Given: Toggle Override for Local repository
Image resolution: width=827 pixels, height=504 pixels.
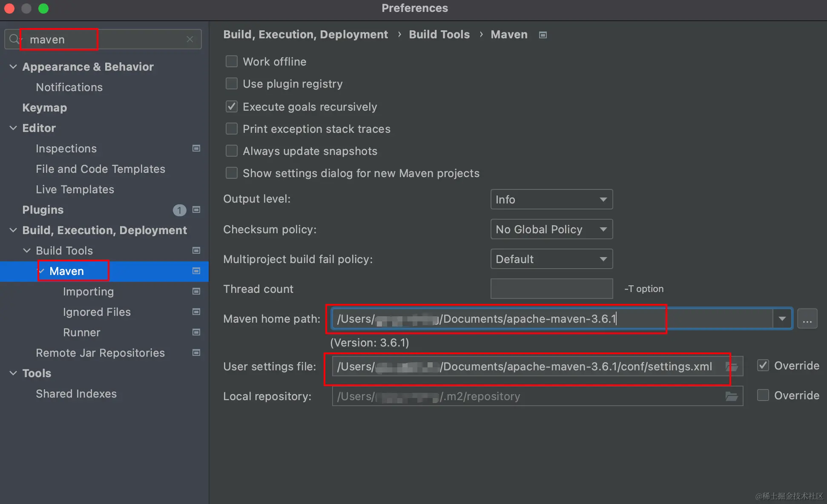Looking at the screenshot, I should point(763,395).
